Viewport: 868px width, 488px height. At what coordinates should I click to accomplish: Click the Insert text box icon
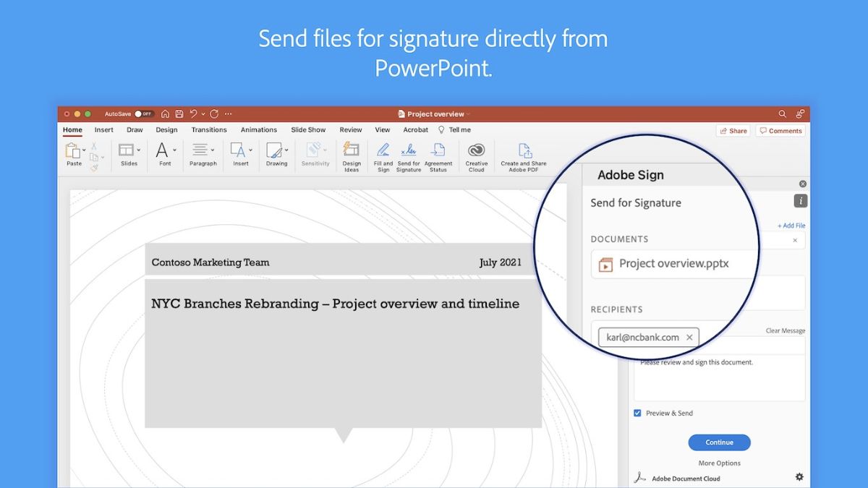tap(237, 150)
